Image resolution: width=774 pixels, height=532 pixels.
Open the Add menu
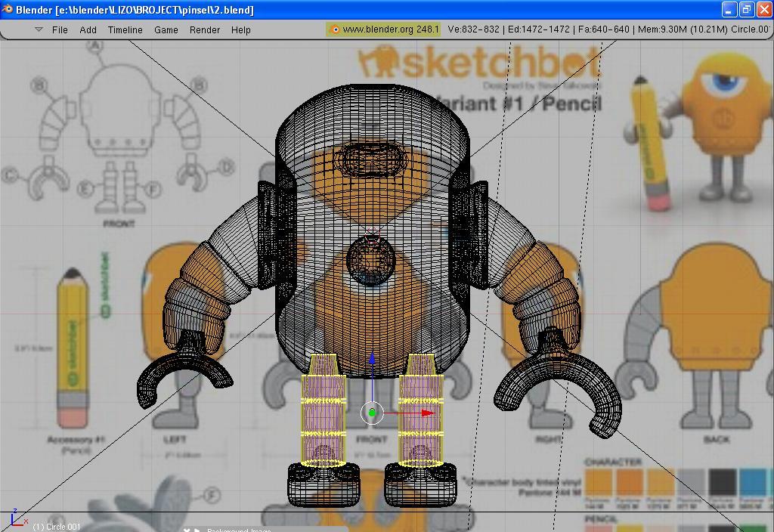[x=88, y=30]
